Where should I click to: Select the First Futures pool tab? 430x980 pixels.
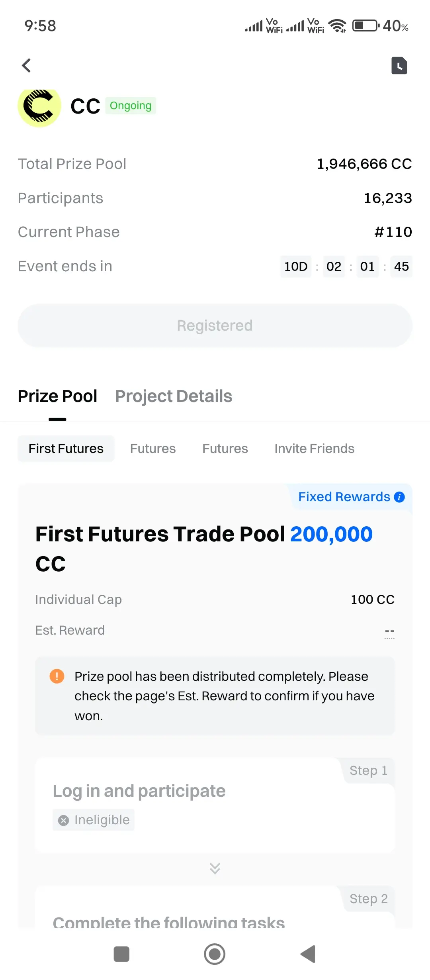pos(66,449)
